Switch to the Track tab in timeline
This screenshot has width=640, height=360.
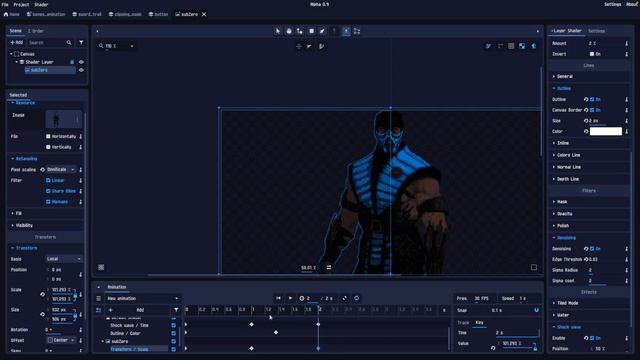tap(463, 322)
